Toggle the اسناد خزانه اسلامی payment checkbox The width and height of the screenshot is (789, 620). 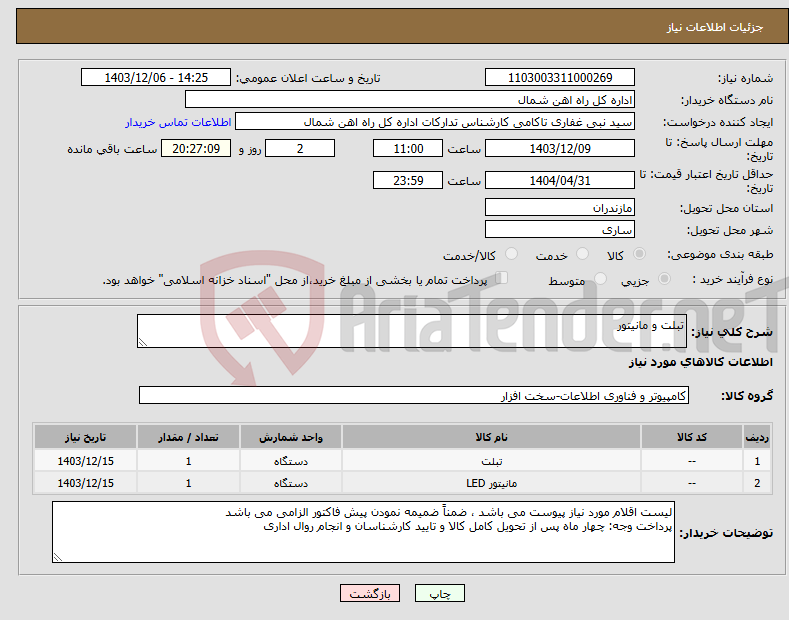coord(502,278)
